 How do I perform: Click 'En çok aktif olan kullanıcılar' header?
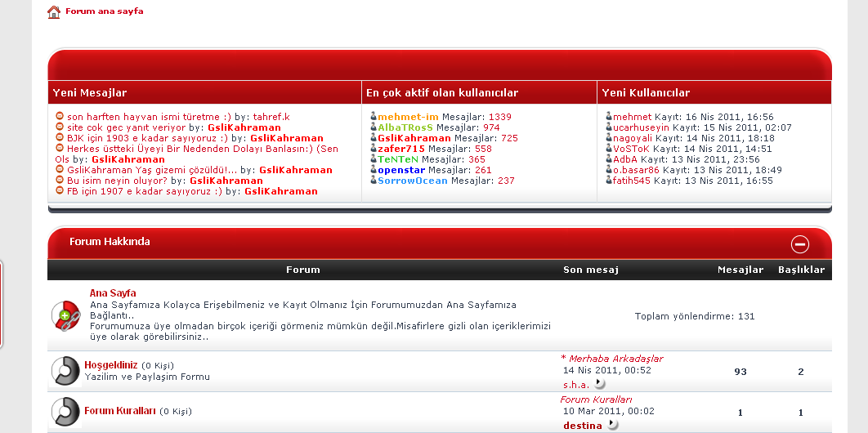[480, 92]
